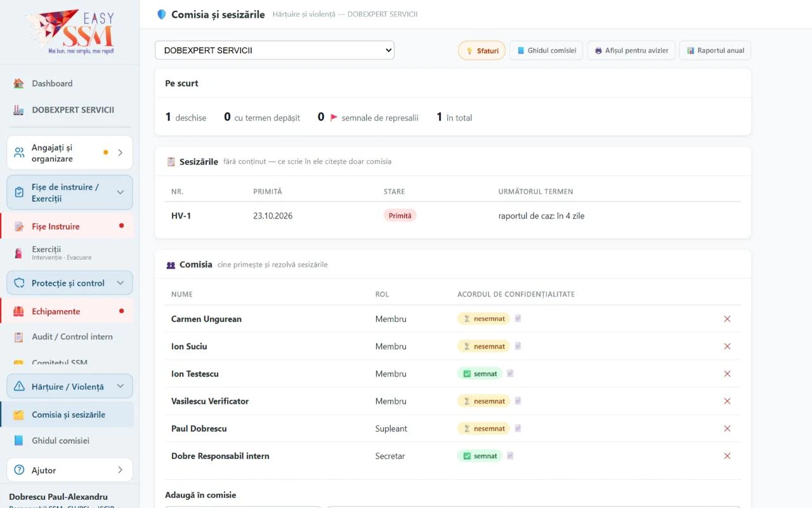
Task: Open the document icon beside Carmen Ungurean's status
Action: (x=518, y=319)
